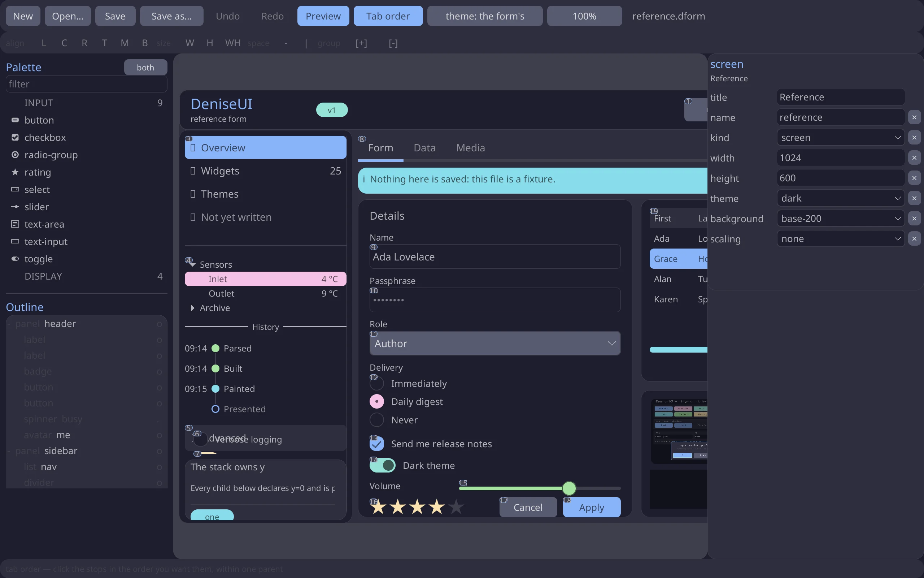The image size is (924, 578).
Task: Turn off Tab order mode
Action: [388, 16]
